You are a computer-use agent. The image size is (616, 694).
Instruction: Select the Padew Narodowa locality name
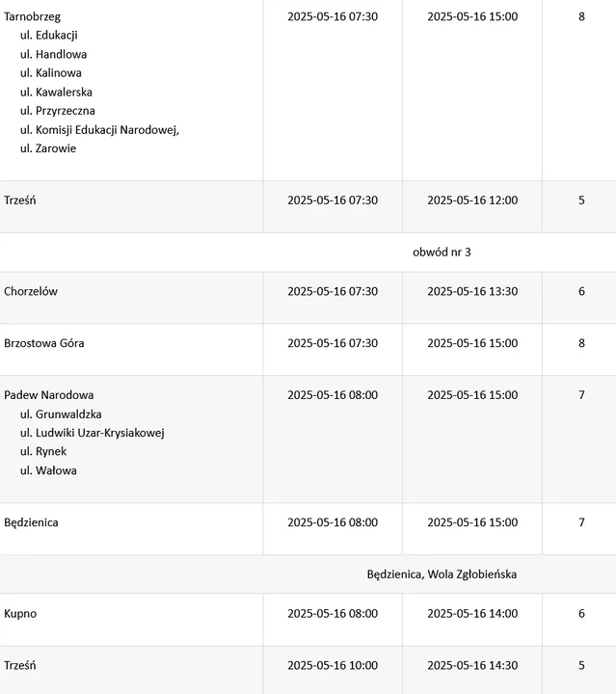tap(48, 395)
